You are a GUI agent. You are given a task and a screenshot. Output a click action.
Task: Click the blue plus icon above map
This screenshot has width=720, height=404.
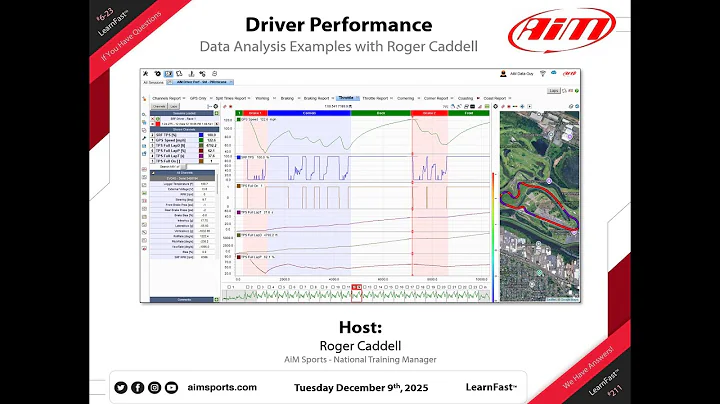coord(522,106)
